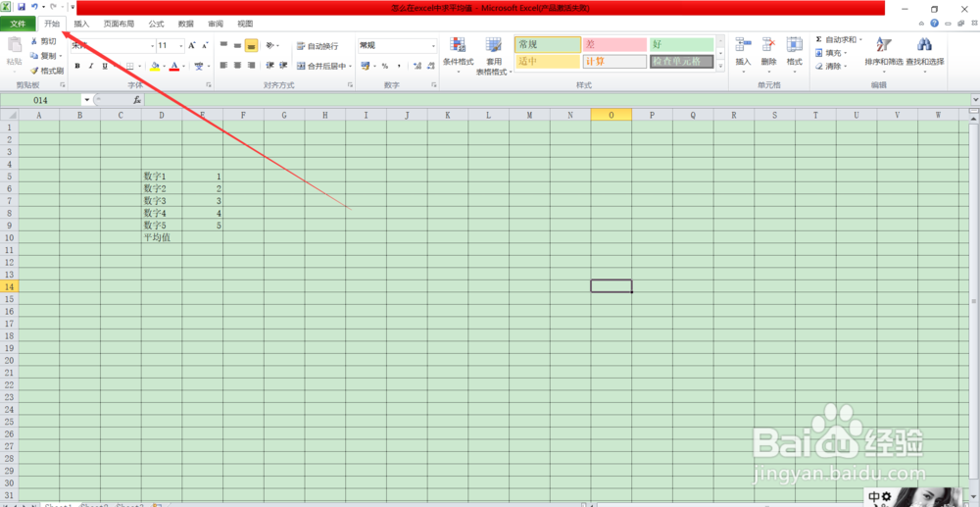
Task: Click the phonetic guide (文) icon
Action: point(199,66)
